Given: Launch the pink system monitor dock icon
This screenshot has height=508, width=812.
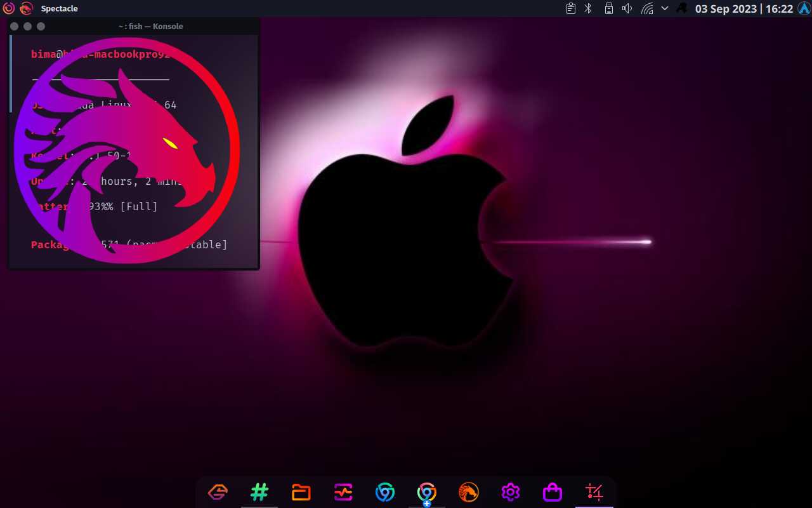Looking at the screenshot, I should [x=343, y=492].
